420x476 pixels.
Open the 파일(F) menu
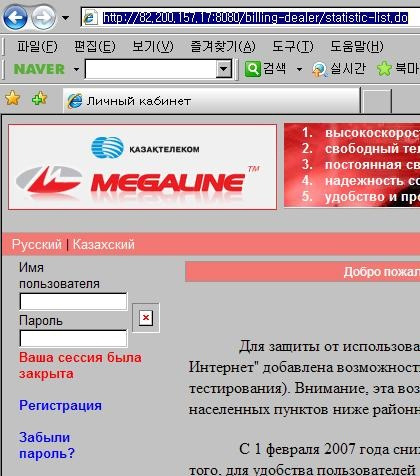pyautogui.click(x=37, y=47)
